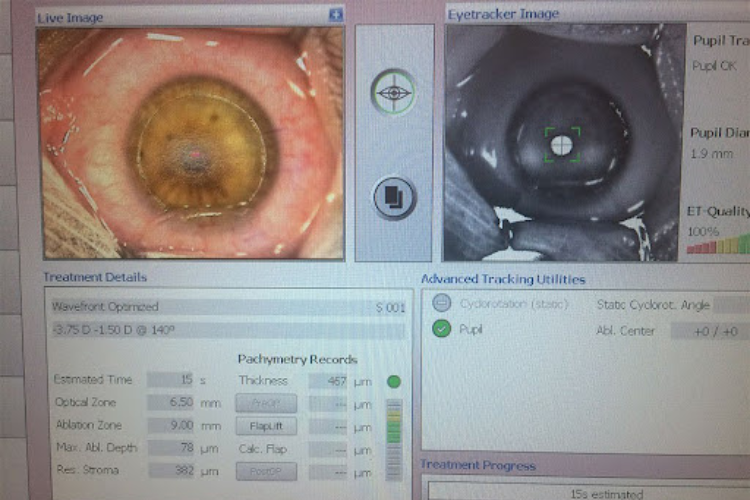750x500 pixels.
Task: Click the Thickness value field
Action: pyautogui.click(x=328, y=381)
